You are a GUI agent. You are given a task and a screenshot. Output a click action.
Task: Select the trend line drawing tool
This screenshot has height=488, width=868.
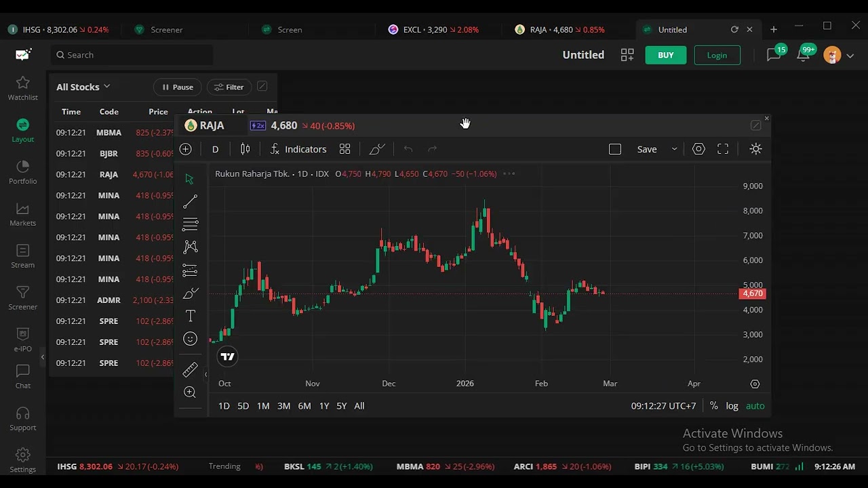(x=190, y=201)
